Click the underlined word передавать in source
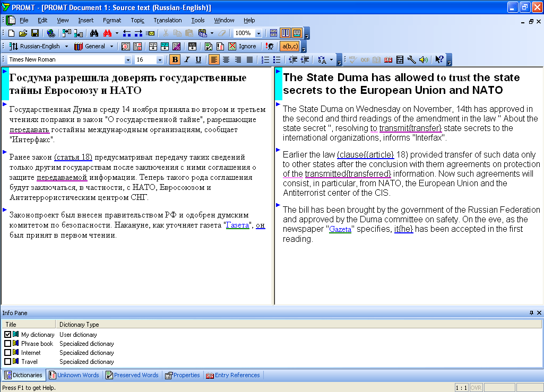This screenshot has height=392, width=544. (x=30, y=130)
